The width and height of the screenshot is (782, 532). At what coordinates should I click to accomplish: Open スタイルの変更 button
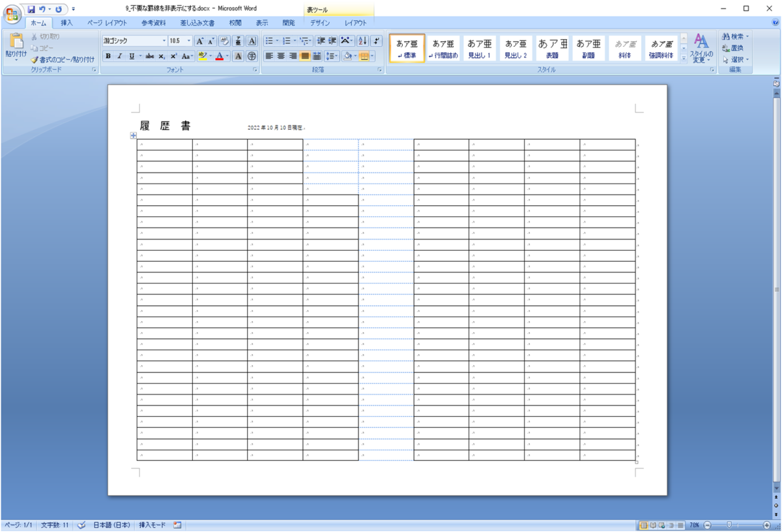pos(701,48)
